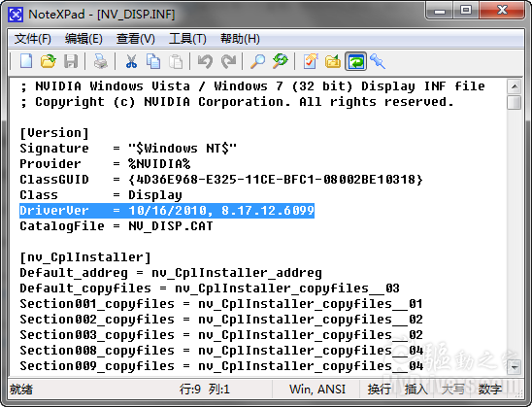Open the 文件(F) menu
Screen dimensions: 532x407
pos(33,39)
